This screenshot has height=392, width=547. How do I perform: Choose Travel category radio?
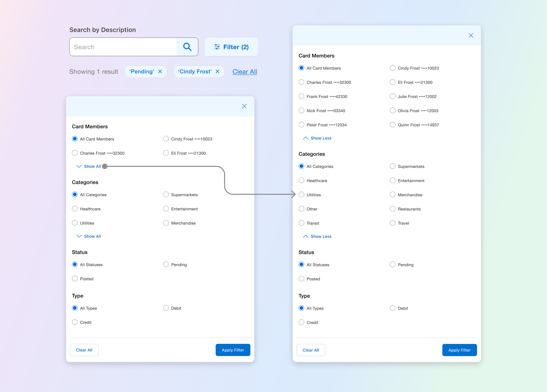click(393, 223)
